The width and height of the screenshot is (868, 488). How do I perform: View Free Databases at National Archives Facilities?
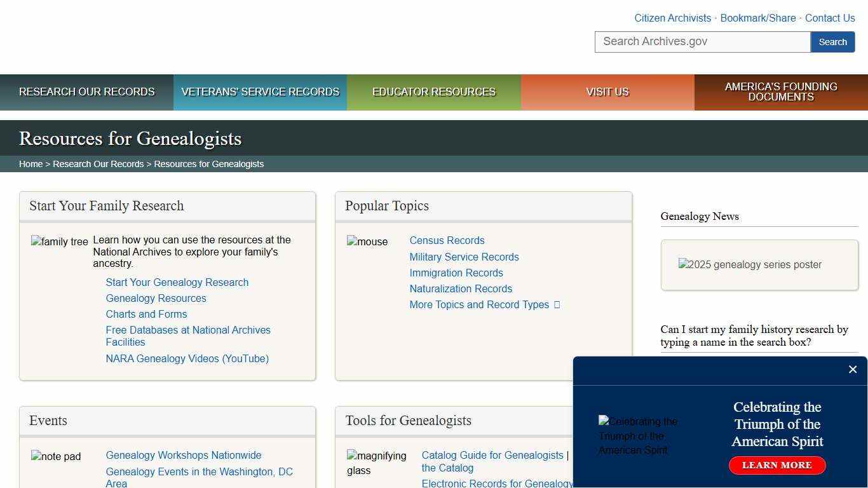point(188,335)
